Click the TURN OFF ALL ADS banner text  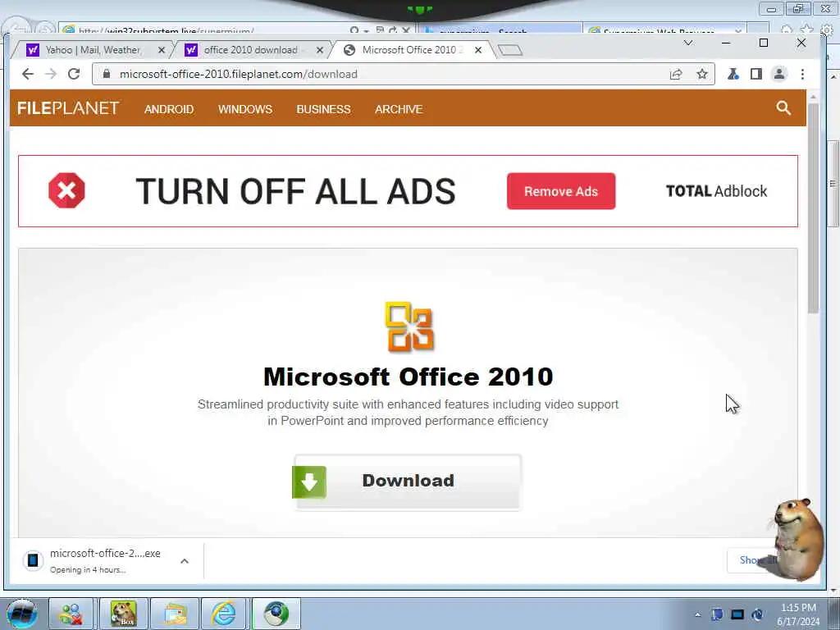pos(295,191)
